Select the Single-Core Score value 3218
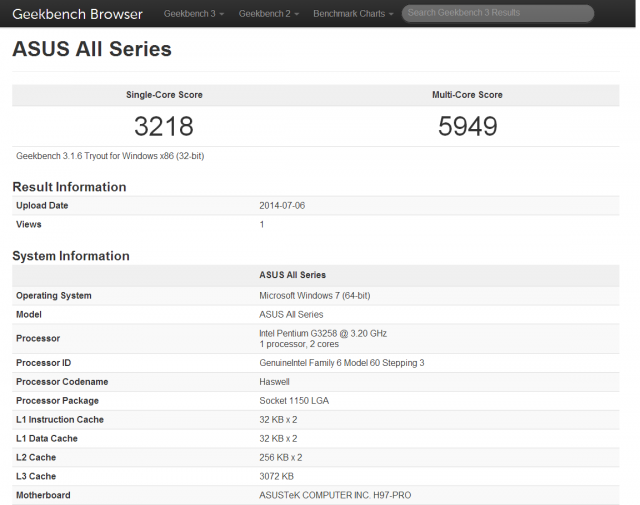Viewport: 640px width, 505px height. tap(164, 126)
